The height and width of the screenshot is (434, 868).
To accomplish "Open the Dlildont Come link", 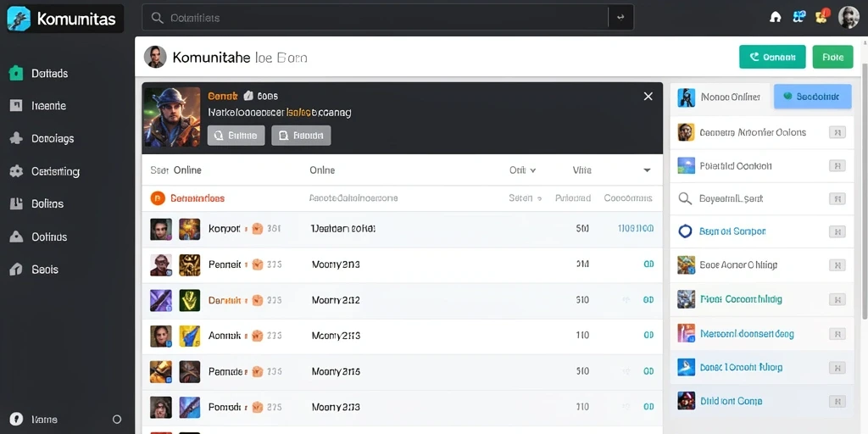I will pos(731,401).
